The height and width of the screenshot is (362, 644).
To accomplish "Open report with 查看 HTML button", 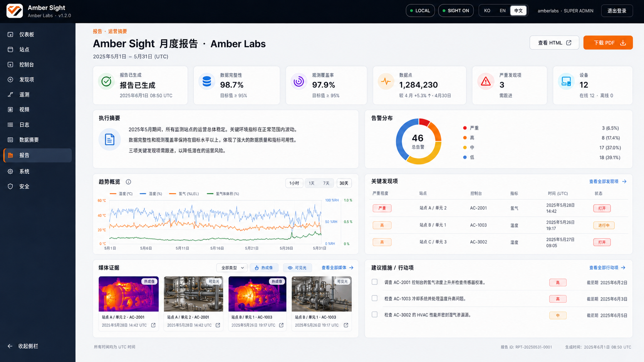I will tap(554, 43).
